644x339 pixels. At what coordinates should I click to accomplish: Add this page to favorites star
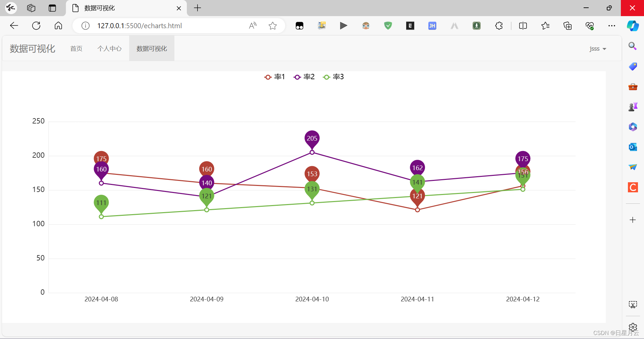coord(273,26)
